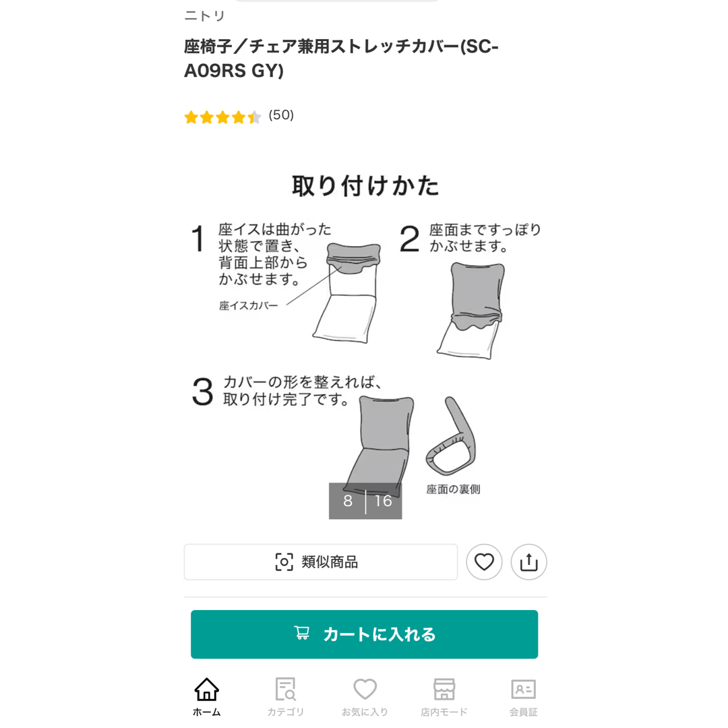Screen dimensions: 728x728
Task: Open the お気に入り favorites heart tab
Action: [365, 689]
